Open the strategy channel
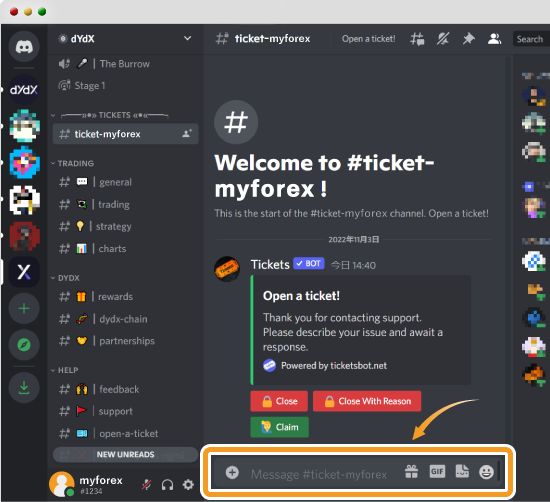 tap(125, 226)
